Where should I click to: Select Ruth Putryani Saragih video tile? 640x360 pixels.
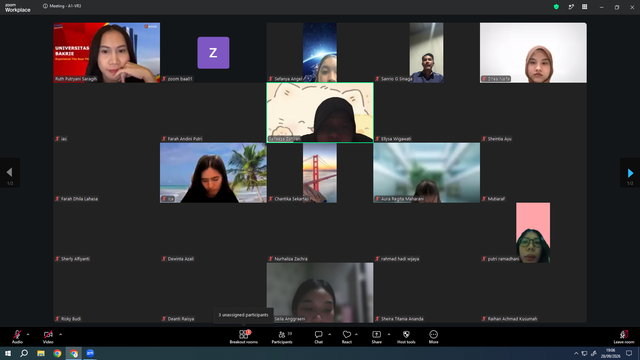point(107,53)
